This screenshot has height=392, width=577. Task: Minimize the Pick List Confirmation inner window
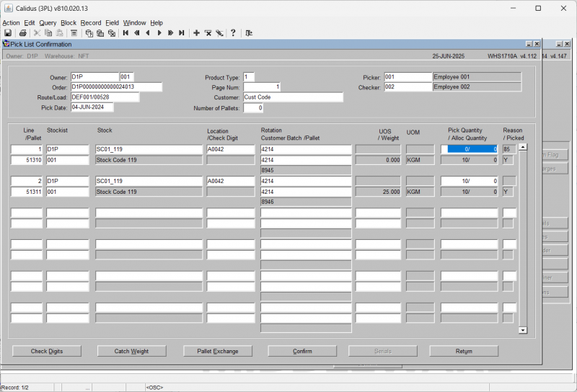click(x=529, y=44)
